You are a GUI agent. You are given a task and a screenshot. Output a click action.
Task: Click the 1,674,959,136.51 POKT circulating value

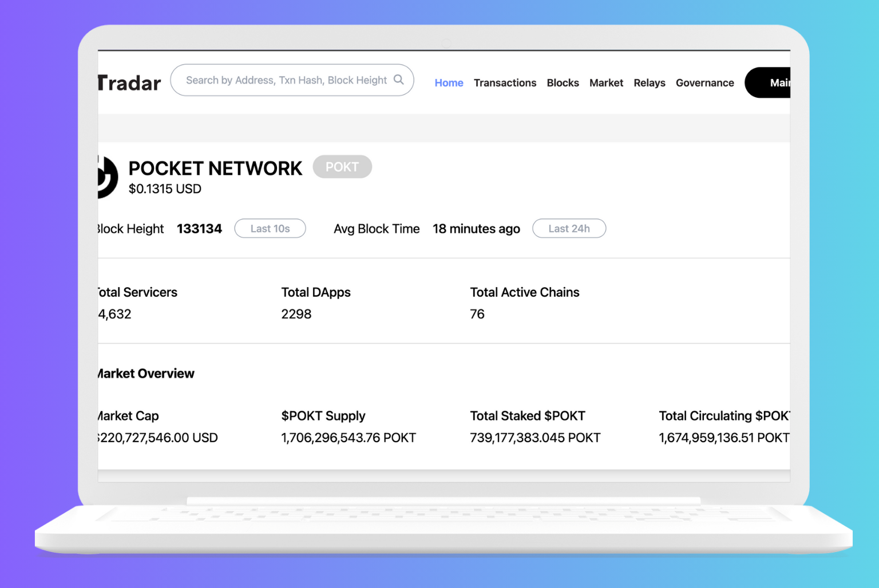(724, 438)
